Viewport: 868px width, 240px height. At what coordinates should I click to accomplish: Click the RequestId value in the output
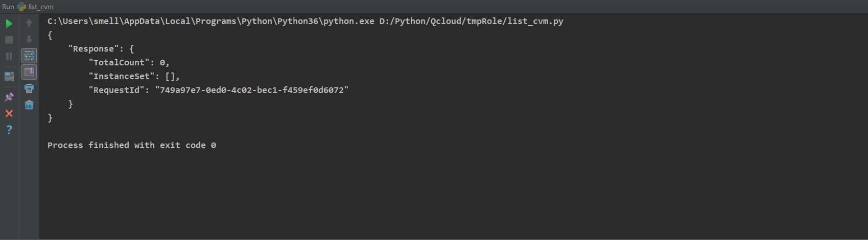(x=252, y=90)
